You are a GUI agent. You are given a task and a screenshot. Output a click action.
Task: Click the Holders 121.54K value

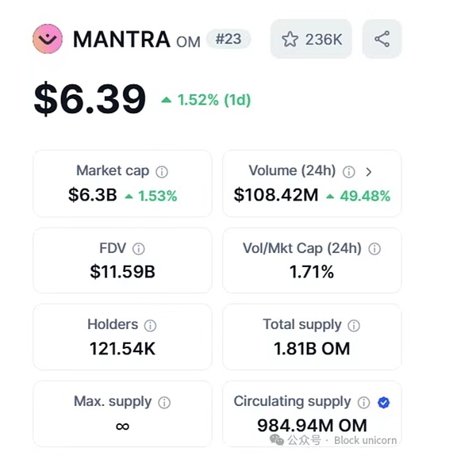(x=122, y=347)
